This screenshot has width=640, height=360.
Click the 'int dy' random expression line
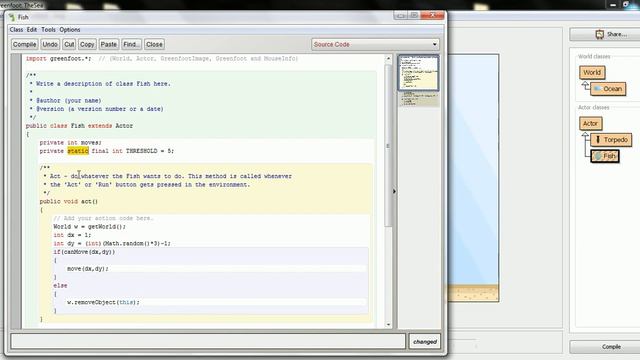tap(112, 243)
